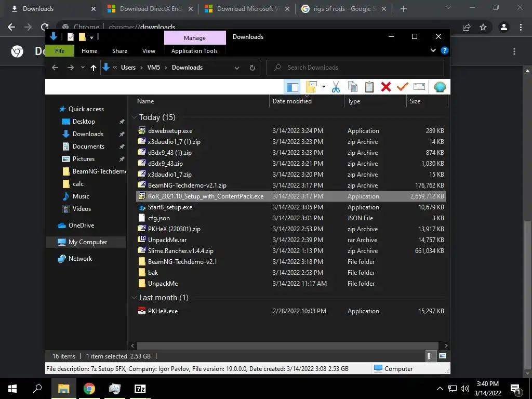Viewport: 532px width, 399px height.
Task: Click the Search Downloads field
Action: tap(355, 68)
